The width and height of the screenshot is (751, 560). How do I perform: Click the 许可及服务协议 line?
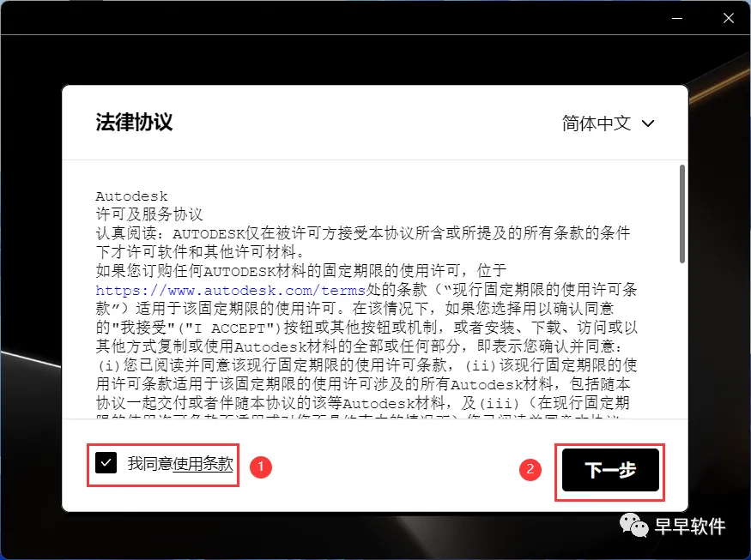pos(149,214)
